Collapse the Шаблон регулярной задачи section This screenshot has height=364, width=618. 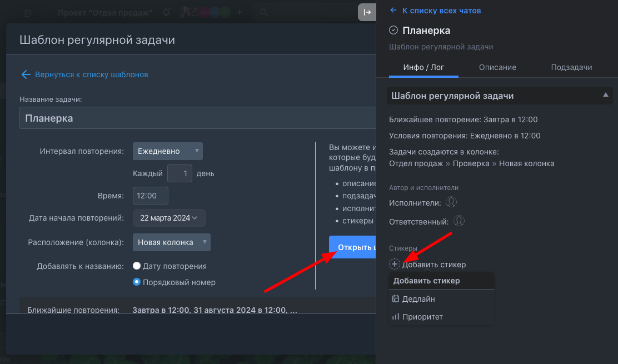coord(605,96)
